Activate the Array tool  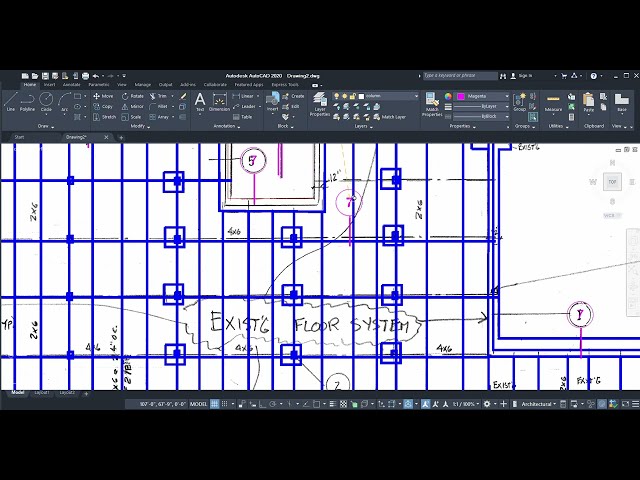click(159, 117)
